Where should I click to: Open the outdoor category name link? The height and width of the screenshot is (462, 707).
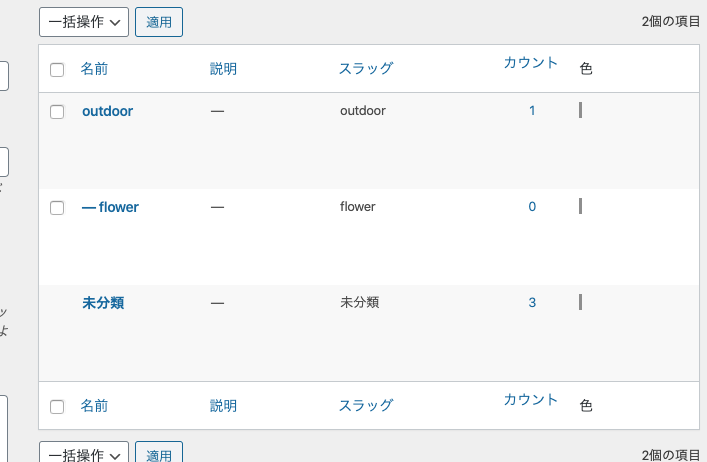click(x=107, y=111)
